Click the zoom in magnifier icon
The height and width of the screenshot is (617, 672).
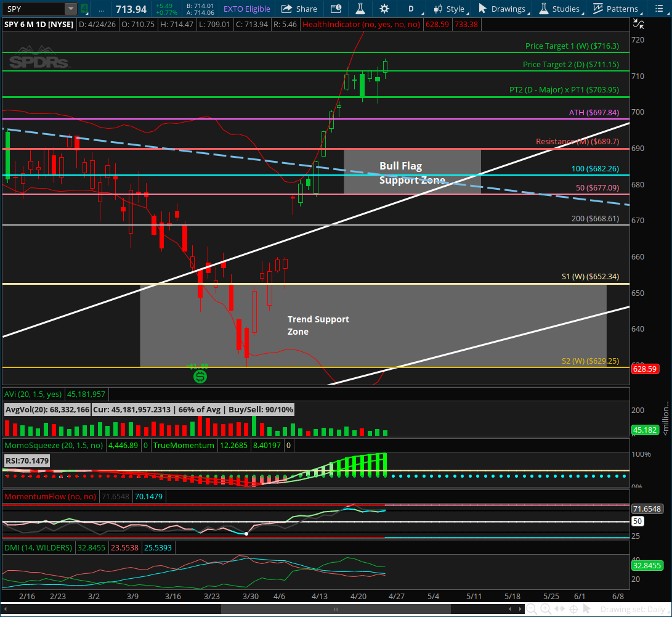coord(546,609)
